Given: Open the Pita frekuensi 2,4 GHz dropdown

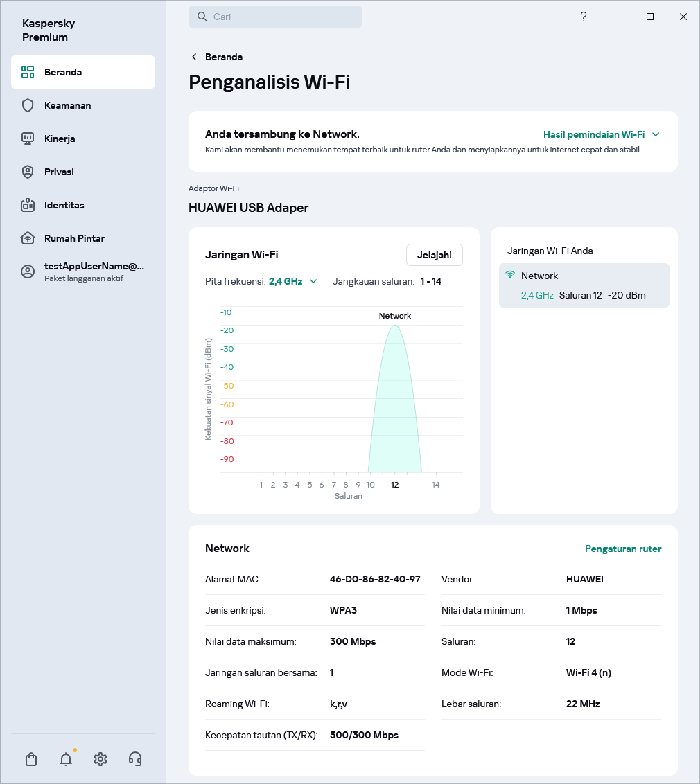Looking at the screenshot, I should (x=293, y=281).
